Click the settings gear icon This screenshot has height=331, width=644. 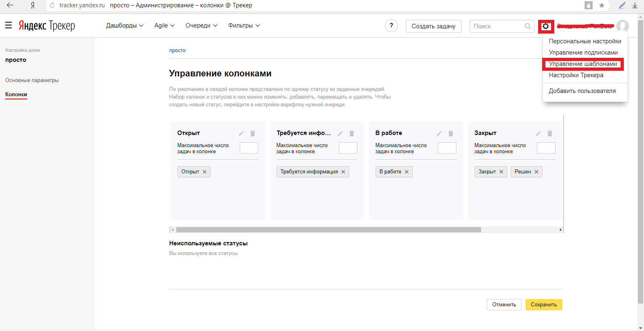[546, 26]
